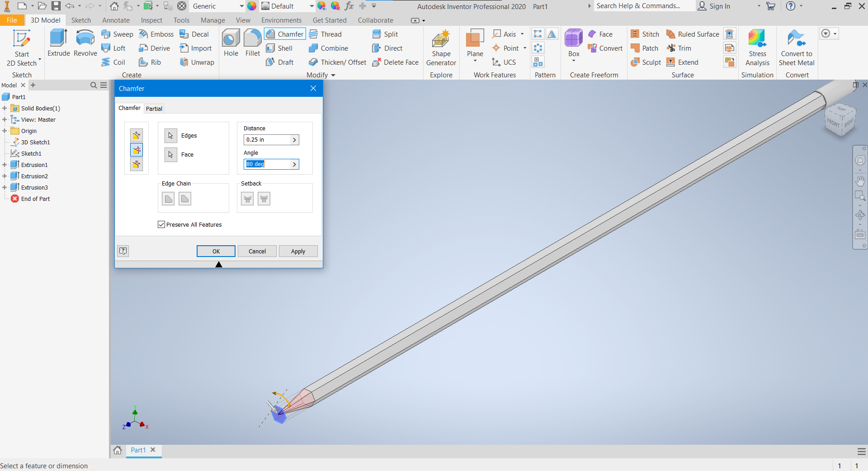
Task: Select the Draft tool
Action: coord(280,62)
